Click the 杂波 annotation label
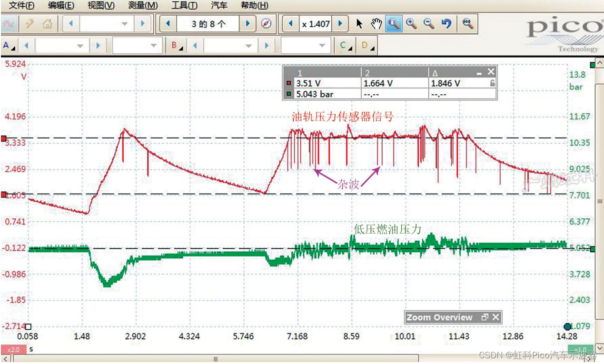This screenshot has height=364, width=604. (348, 185)
